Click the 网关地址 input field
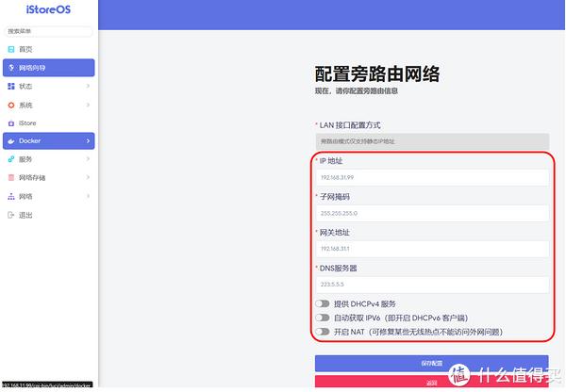566x392 pixels. point(432,249)
